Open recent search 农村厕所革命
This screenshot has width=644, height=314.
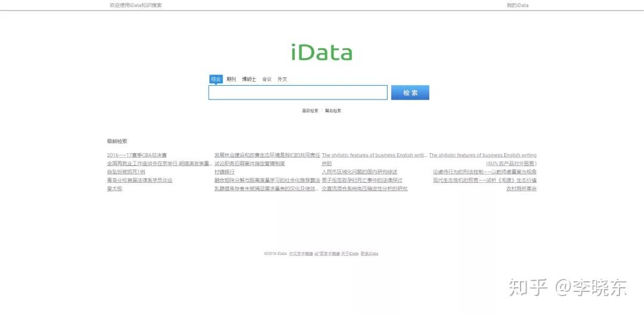click(521, 189)
